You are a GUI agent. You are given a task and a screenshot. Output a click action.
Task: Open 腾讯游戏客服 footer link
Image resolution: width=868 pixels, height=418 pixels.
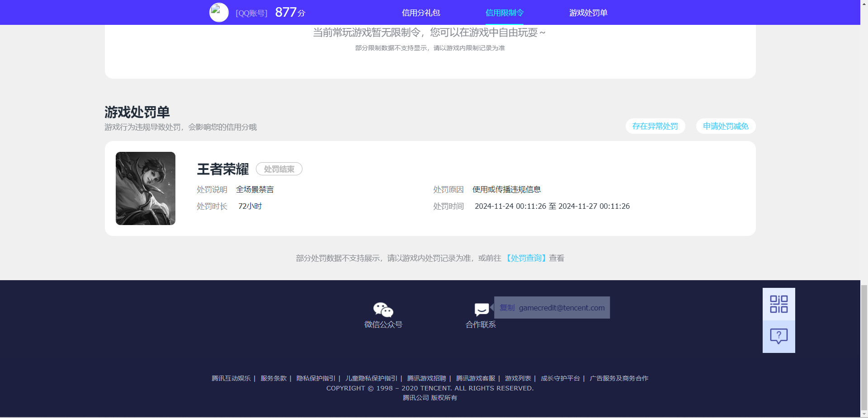coord(476,378)
